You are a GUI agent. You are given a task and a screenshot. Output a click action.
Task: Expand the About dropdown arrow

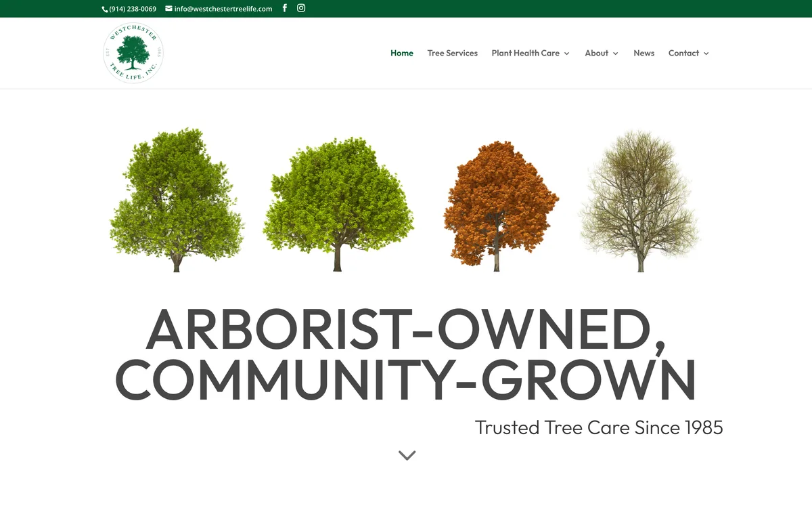(616, 54)
